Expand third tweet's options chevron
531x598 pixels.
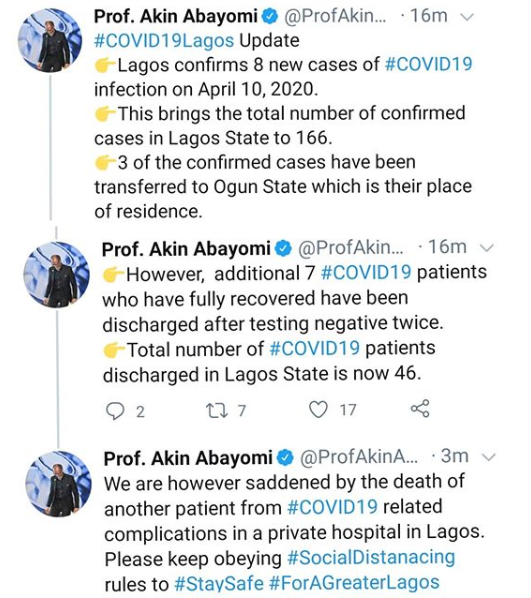pos(489,457)
